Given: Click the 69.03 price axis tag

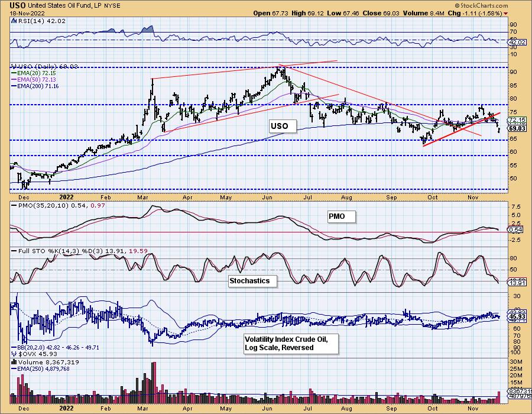Looking at the screenshot, I should point(517,128).
